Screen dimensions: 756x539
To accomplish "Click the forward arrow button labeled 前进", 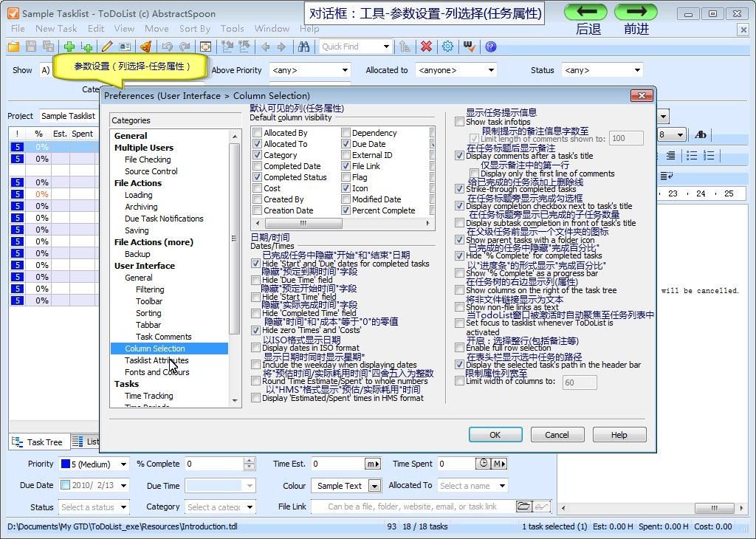I will (x=635, y=12).
